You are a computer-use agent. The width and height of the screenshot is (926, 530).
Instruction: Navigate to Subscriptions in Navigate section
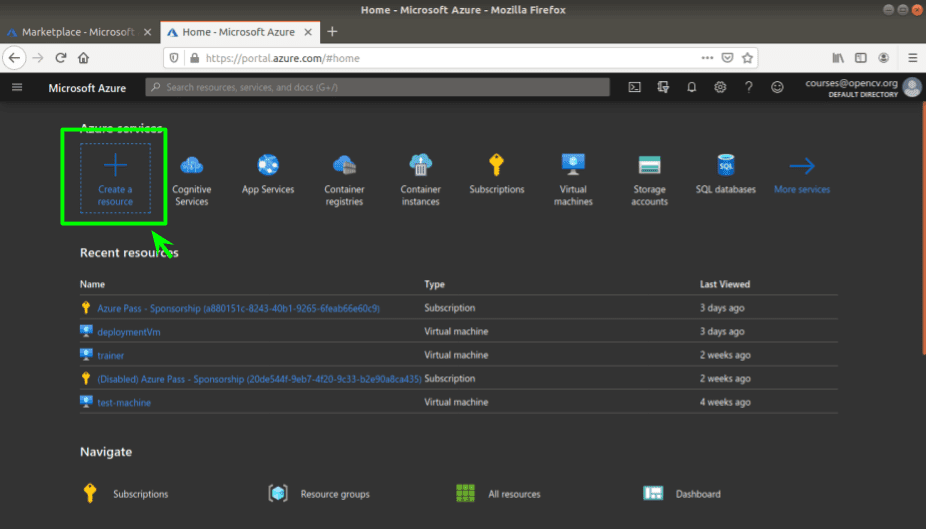coord(125,493)
